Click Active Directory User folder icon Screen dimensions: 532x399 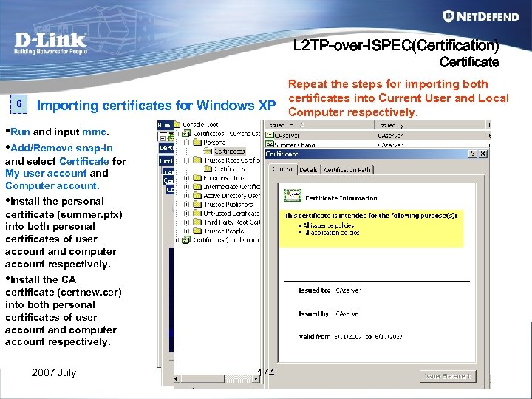tap(197, 195)
